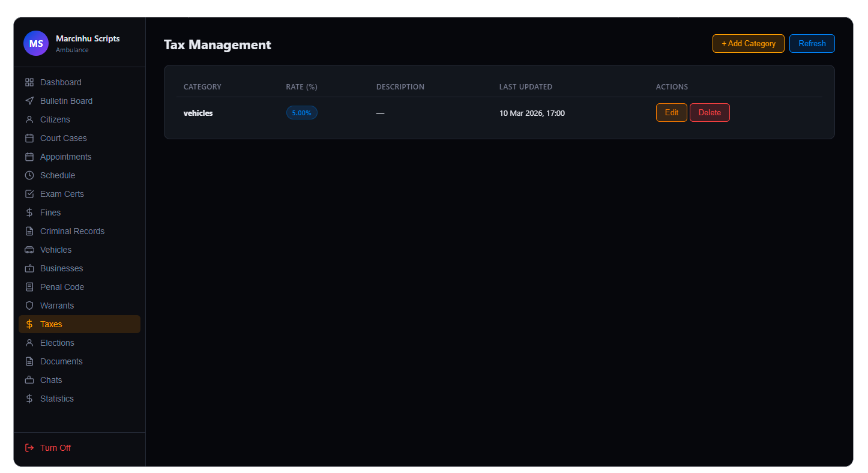This screenshot has height=473, width=868.
Task: Click the Bulletin Board paper-plane icon
Action: [x=29, y=101]
